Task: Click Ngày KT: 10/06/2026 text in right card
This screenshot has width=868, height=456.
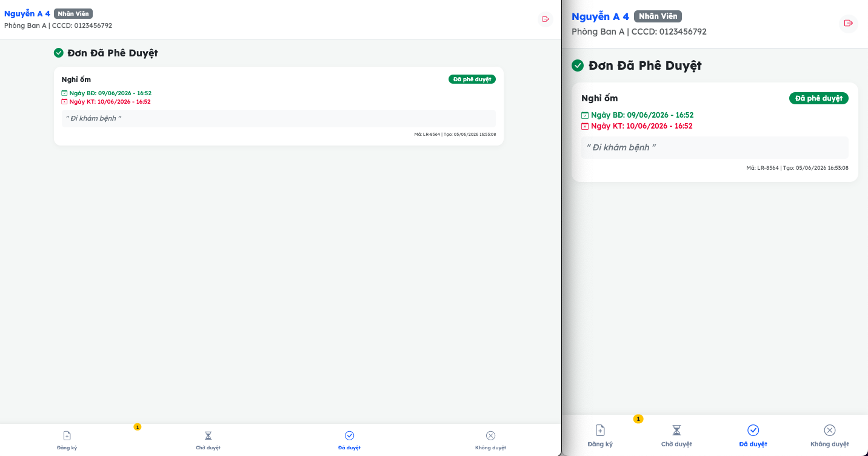Action: tap(641, 126)
